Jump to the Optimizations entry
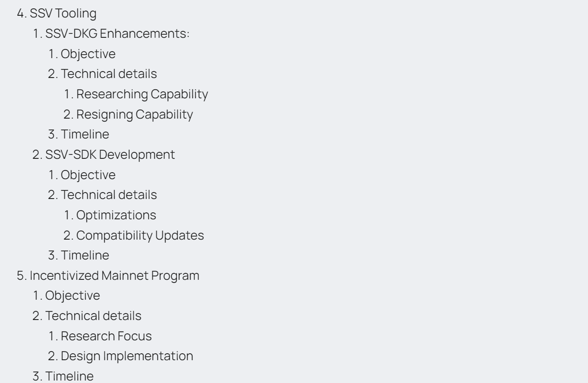The image size is (588, 383). pos(116,215)
